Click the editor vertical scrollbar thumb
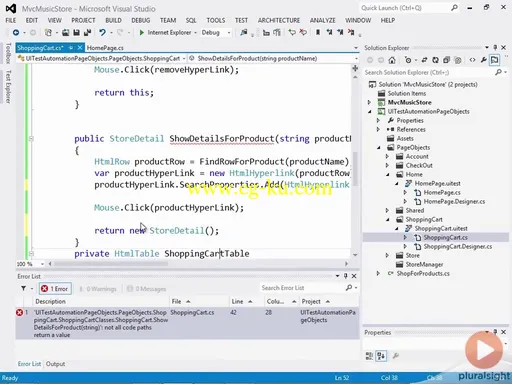 [x=355, y=168]
